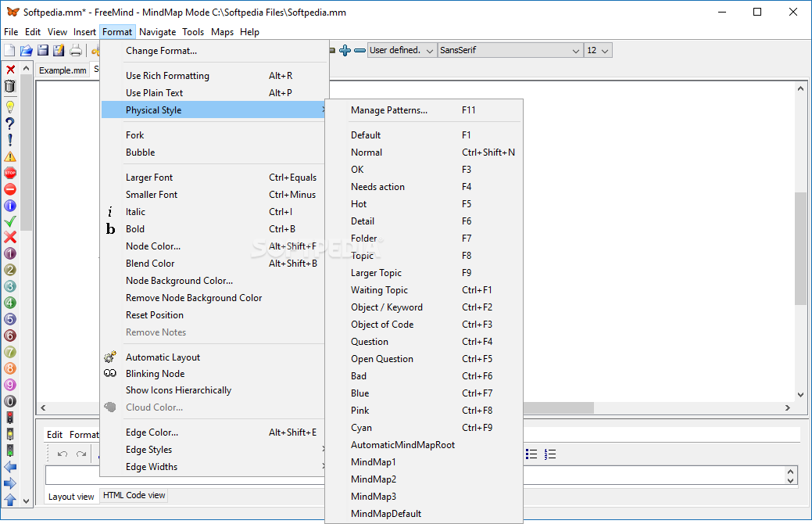Image resolution: width=812 pixels, height=524 pixels.
Task: Open the Navigate menu
Action: coord(157,31)
